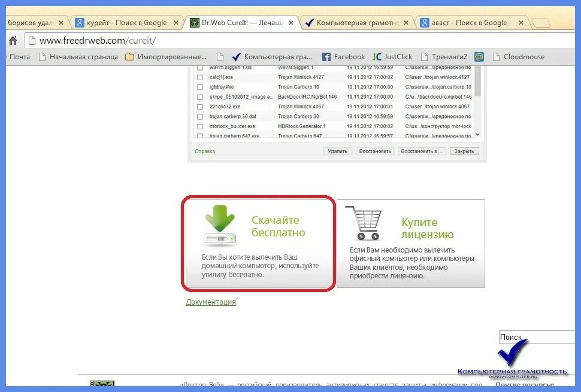Viewport: 581px width, 392px height.
Task: Tick the checkbox for w97m.siggen.1.xls
Action: tap(200, 68)
